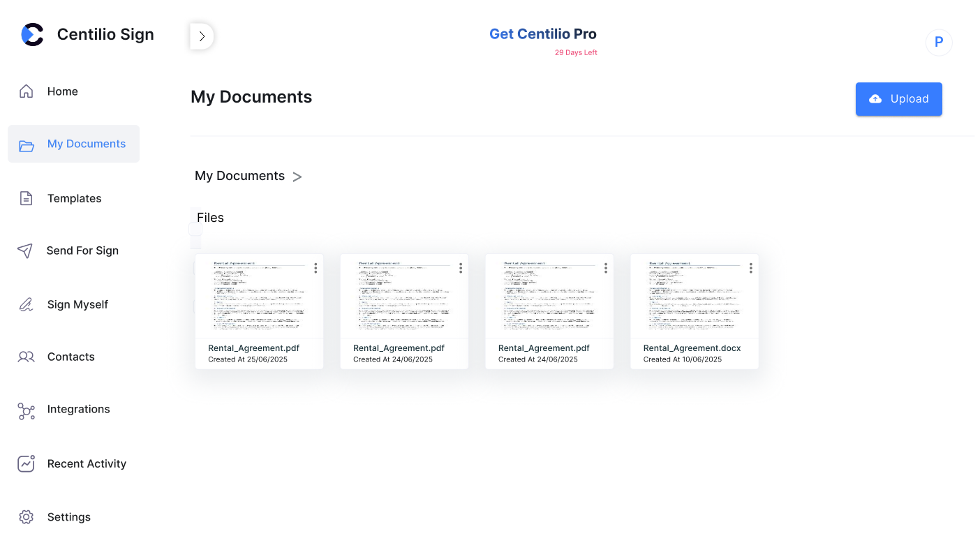The width and height of the screenshot is (980, 559).
Task: Click the Settings gear icon
Action: pyautogui.click(x=26, y=516)
